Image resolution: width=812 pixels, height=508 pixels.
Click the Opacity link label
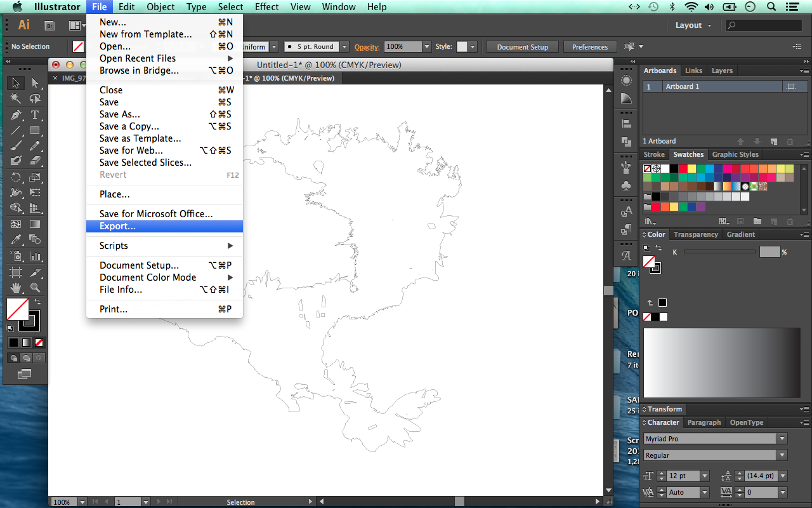coord(367,47)
